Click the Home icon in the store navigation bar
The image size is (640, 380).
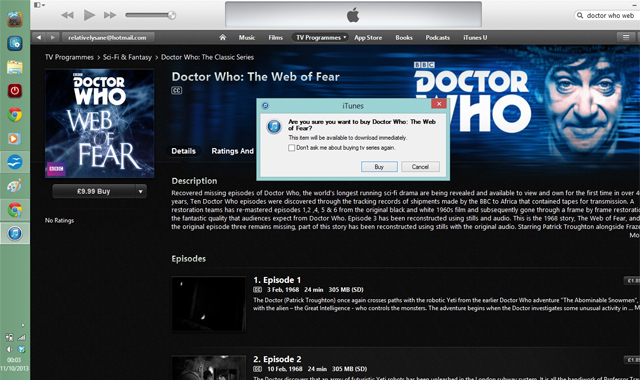[x=222, y=37]
